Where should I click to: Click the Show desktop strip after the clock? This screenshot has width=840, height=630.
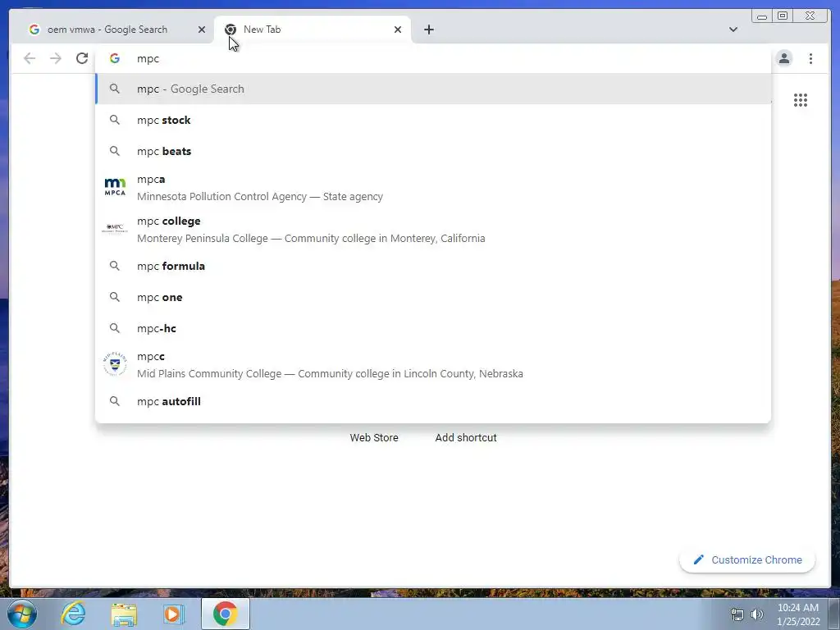[834, 614]
